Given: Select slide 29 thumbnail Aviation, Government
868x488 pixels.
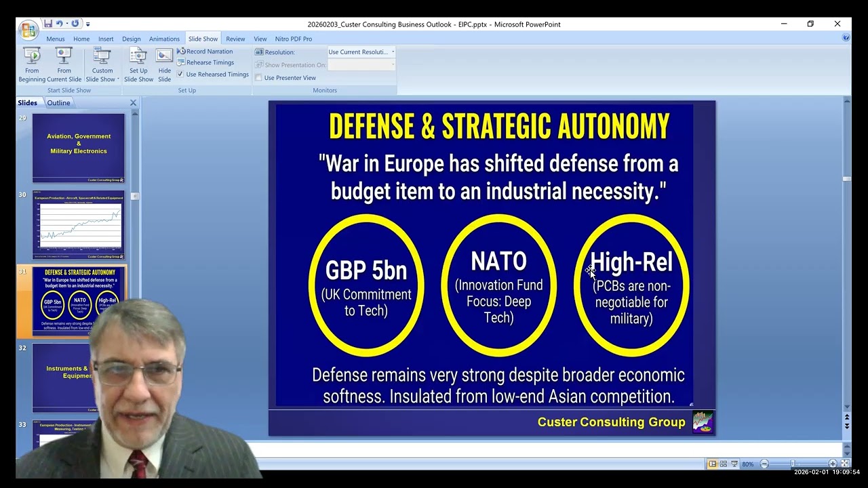Looking at the screenshot, I should click(79, 148).
